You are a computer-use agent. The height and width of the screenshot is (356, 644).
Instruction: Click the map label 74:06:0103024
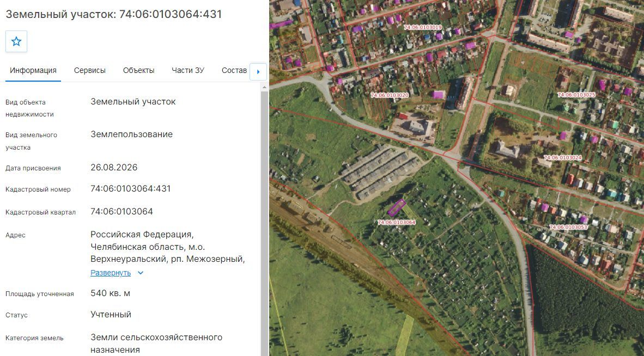coord(563,157)
